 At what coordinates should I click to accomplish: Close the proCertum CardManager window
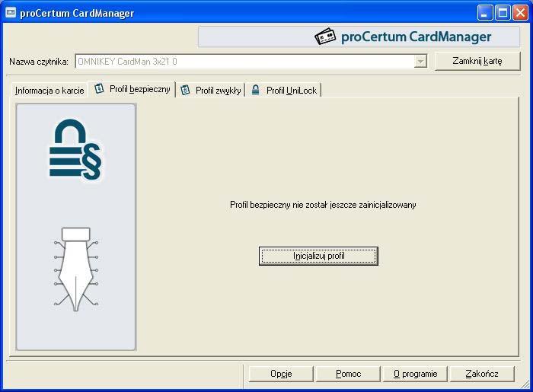[520, 13]
